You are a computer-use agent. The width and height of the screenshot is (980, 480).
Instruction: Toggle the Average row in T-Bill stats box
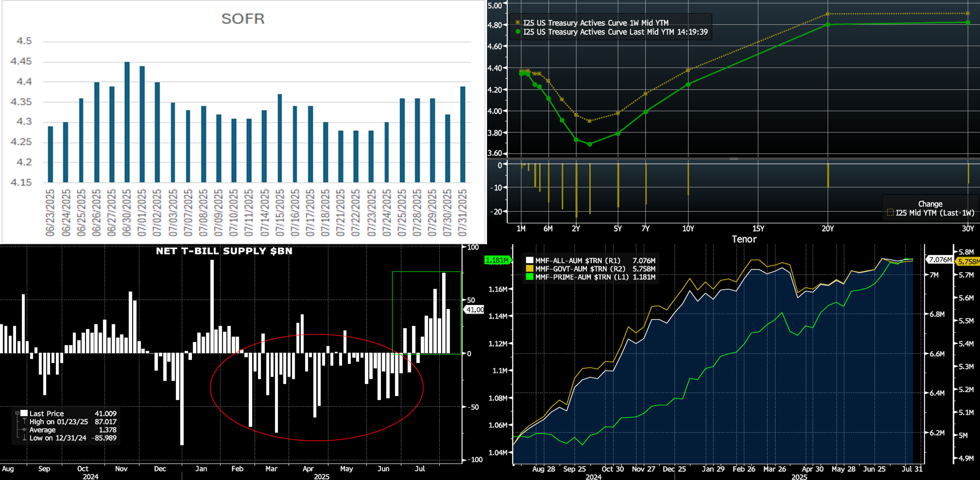pos(24,430)
